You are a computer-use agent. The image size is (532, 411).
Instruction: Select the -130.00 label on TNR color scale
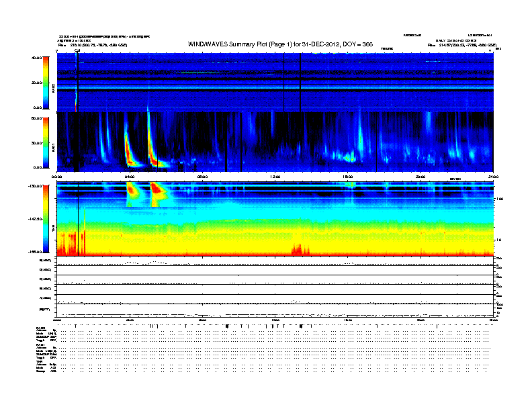coord(35,186)
